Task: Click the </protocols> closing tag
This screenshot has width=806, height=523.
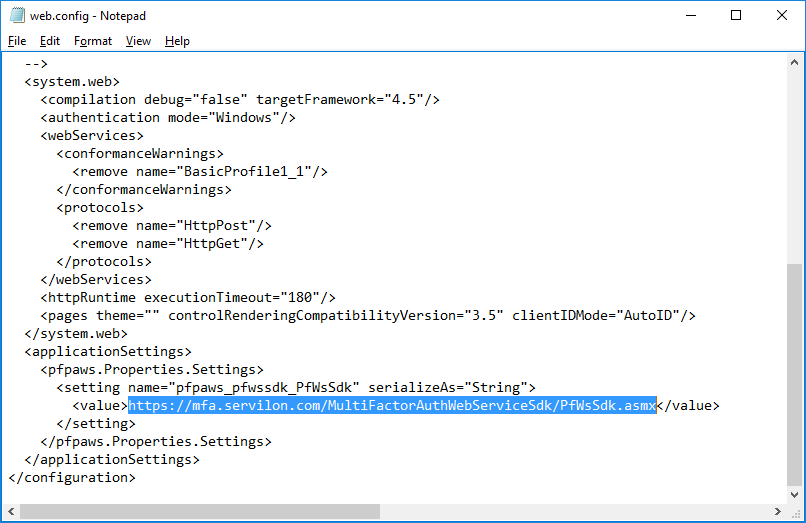Action: pyautogui.click(x=104, y=261)
